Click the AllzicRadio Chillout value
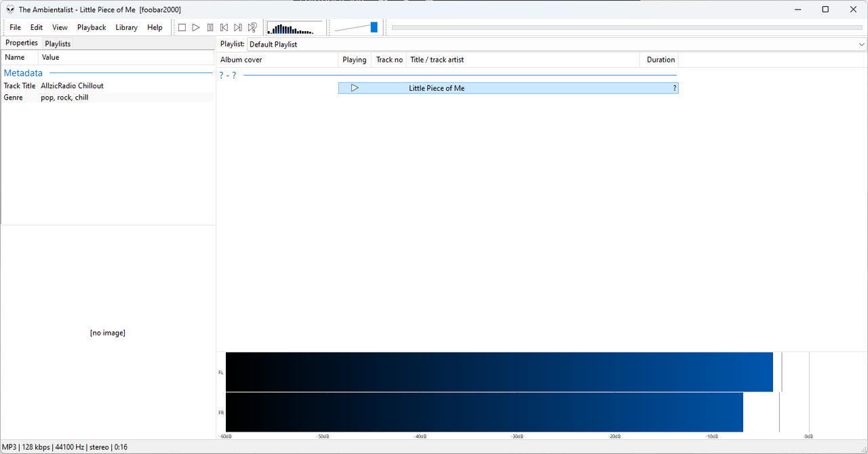The height and width of the screenshot is (454, 868). pos(72,86)
